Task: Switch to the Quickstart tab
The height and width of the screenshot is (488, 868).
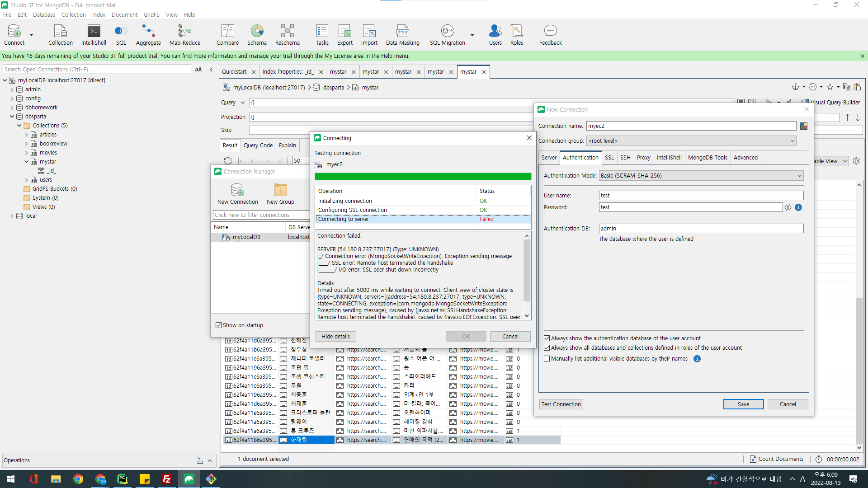Action: point(234,72)
